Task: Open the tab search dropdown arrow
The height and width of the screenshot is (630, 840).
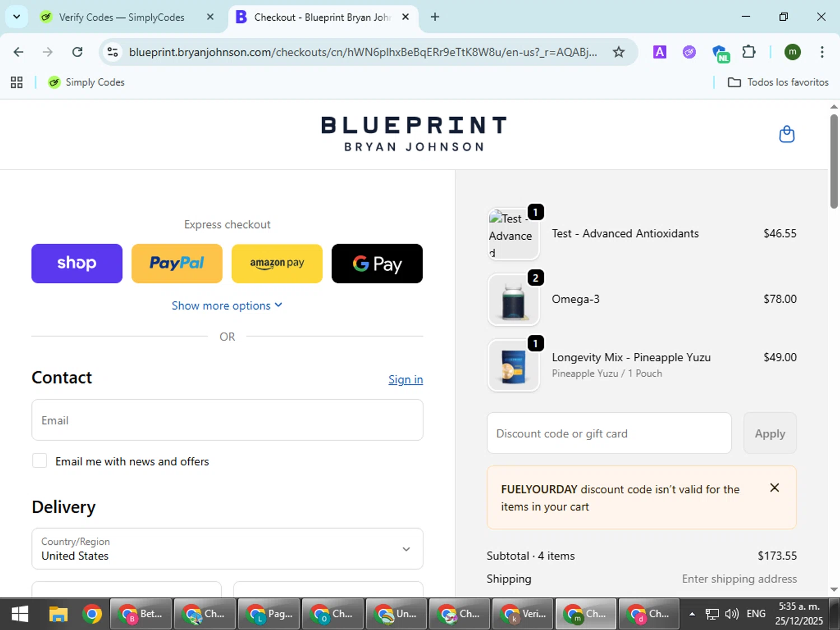Action: tap(17, 17)
